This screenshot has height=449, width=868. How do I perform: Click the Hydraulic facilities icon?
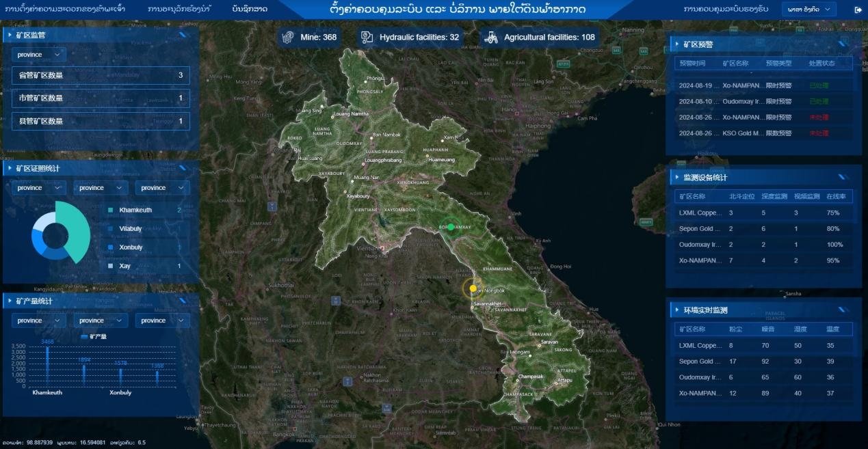(367, 37)
